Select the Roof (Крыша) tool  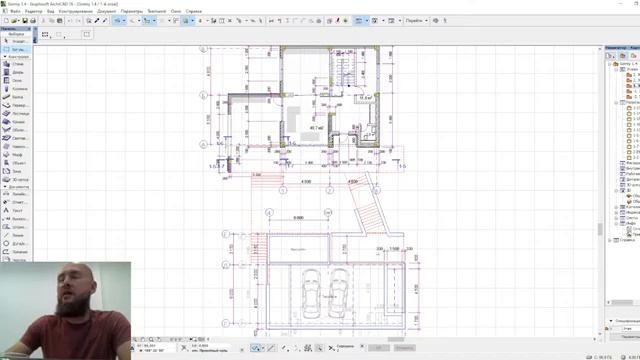(16, 122)
